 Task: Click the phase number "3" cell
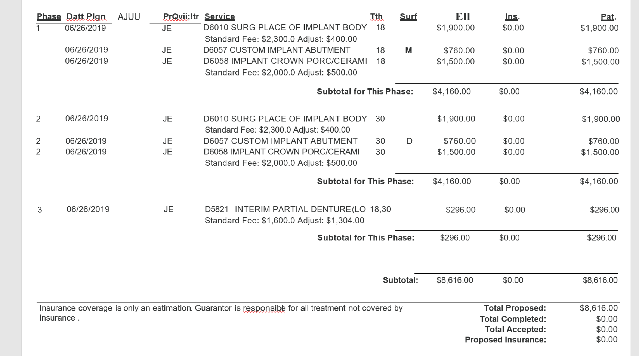coord(40,210)
